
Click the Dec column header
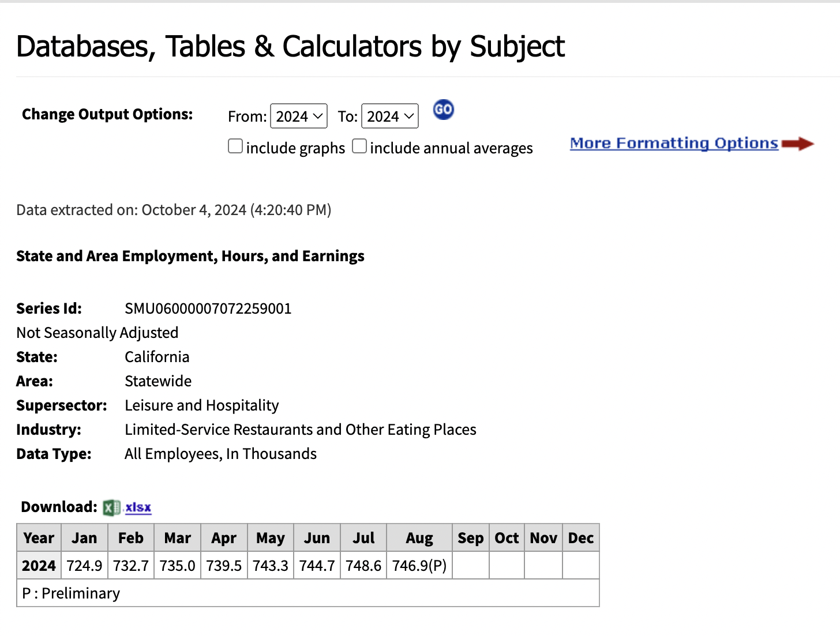tap(581, 538)
